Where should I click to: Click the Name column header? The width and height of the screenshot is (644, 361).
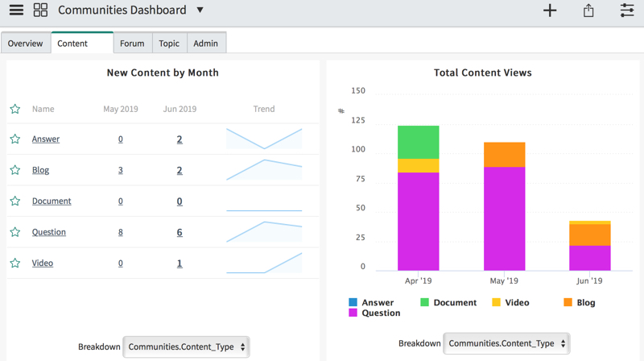pyautogui.click(x=43, y=109)
